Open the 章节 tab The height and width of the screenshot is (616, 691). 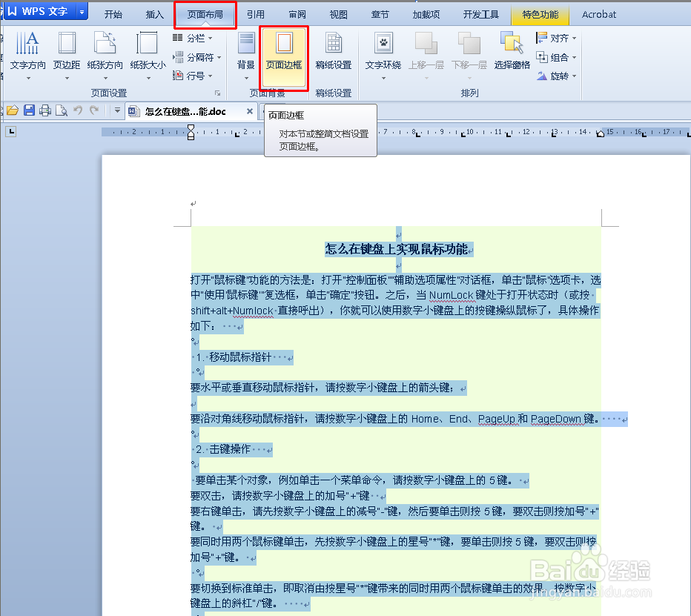coord(380,15)
